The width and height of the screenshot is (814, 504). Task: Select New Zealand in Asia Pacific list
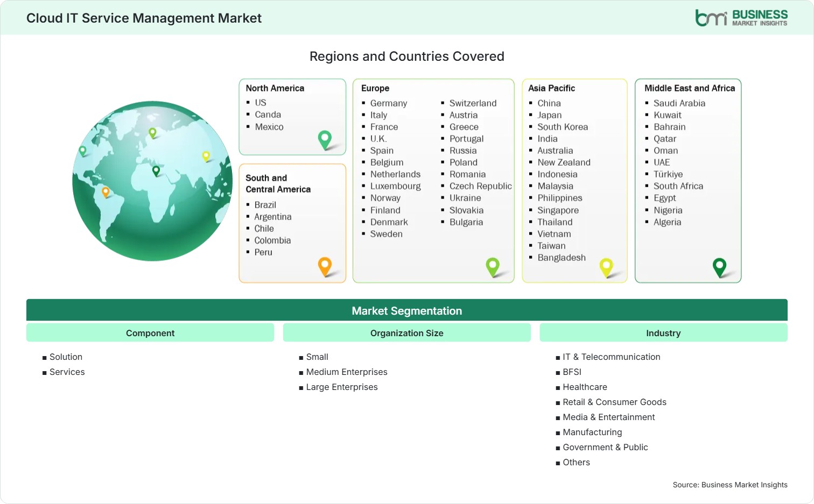[564, 162]
